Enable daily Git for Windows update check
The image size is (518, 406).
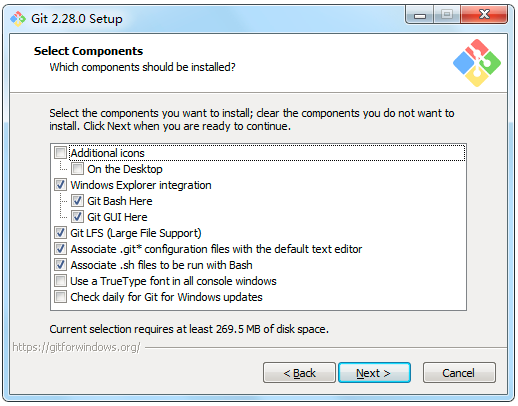tap(60, 297)
